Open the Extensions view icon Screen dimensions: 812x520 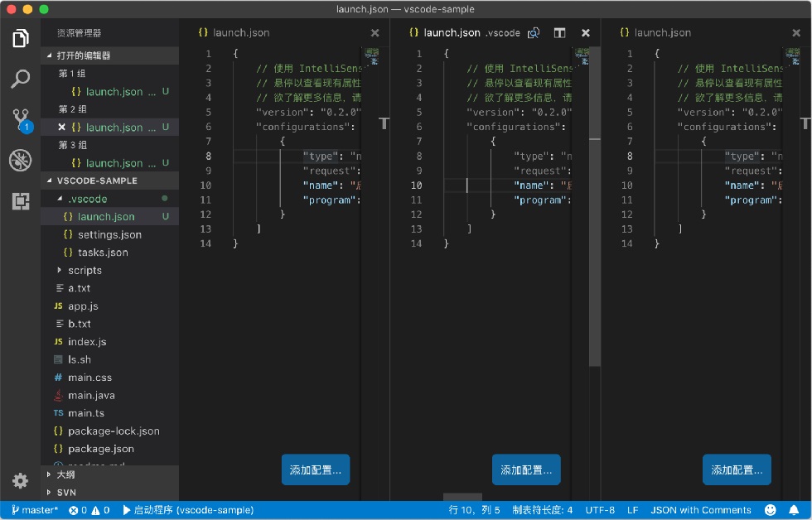[21, 200]
